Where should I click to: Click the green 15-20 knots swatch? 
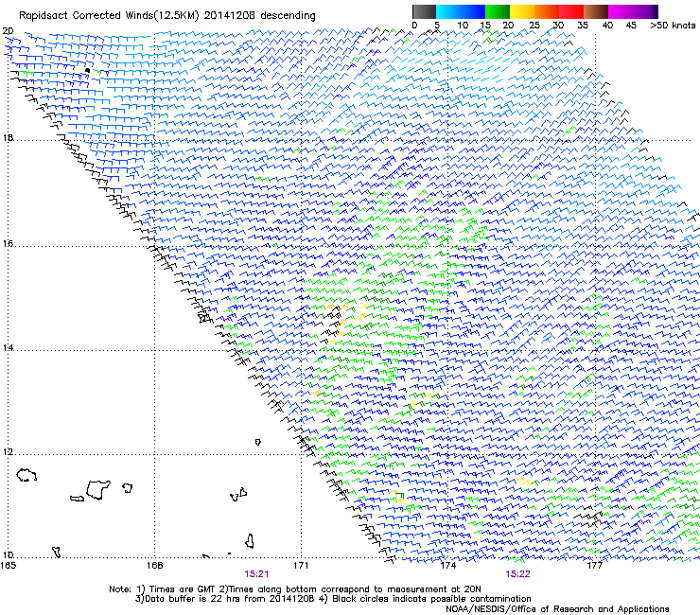pos(498,11)
